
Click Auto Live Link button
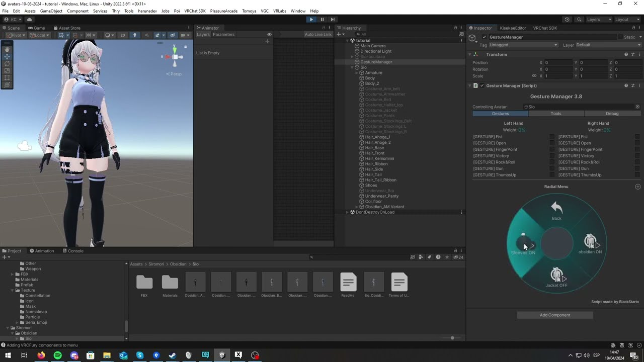pos(318,35)
